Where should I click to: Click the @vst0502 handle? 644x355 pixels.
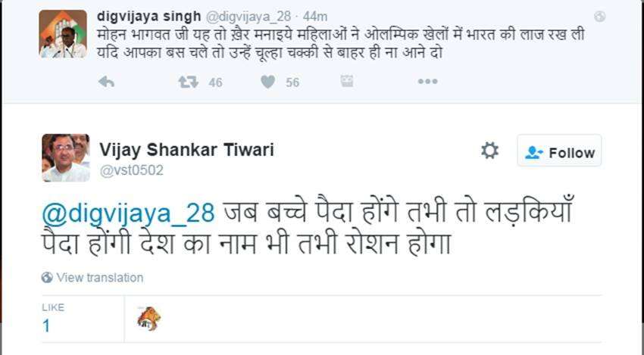click(x=131, y=170)
